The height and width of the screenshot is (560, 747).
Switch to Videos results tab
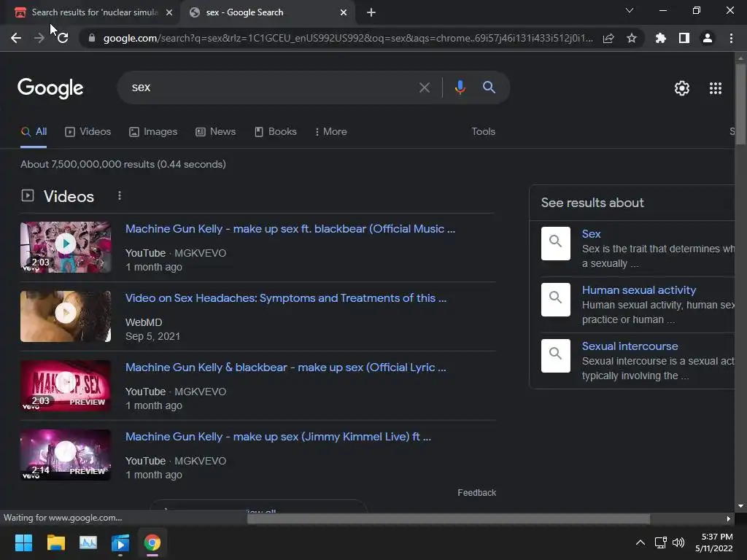(x=88, y=132)
